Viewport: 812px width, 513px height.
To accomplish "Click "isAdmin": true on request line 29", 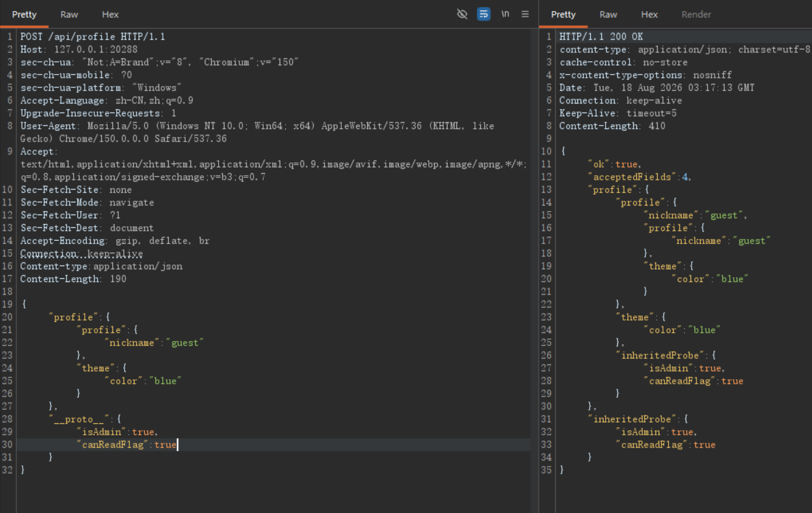I will click(117, 432).
